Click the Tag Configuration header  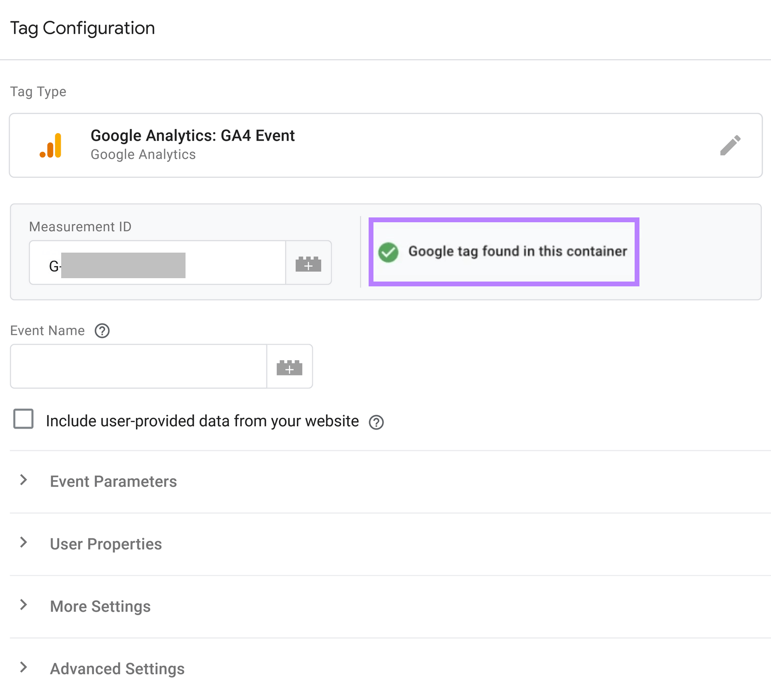coord(83,27)
